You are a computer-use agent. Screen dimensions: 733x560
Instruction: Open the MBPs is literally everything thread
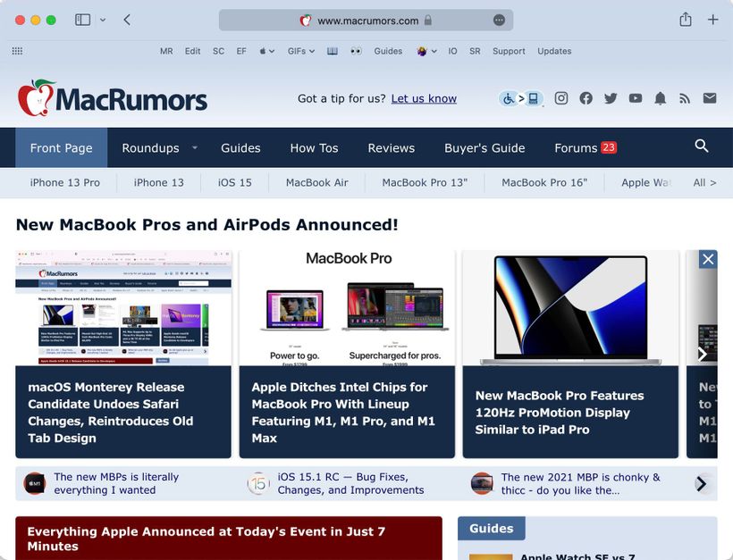[116, 483]
